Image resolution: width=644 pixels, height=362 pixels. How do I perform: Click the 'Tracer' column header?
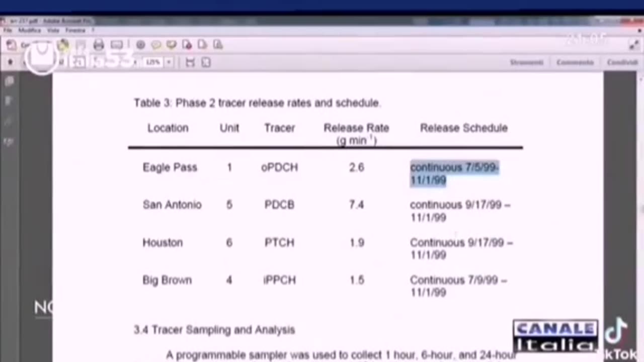[280, 128]
